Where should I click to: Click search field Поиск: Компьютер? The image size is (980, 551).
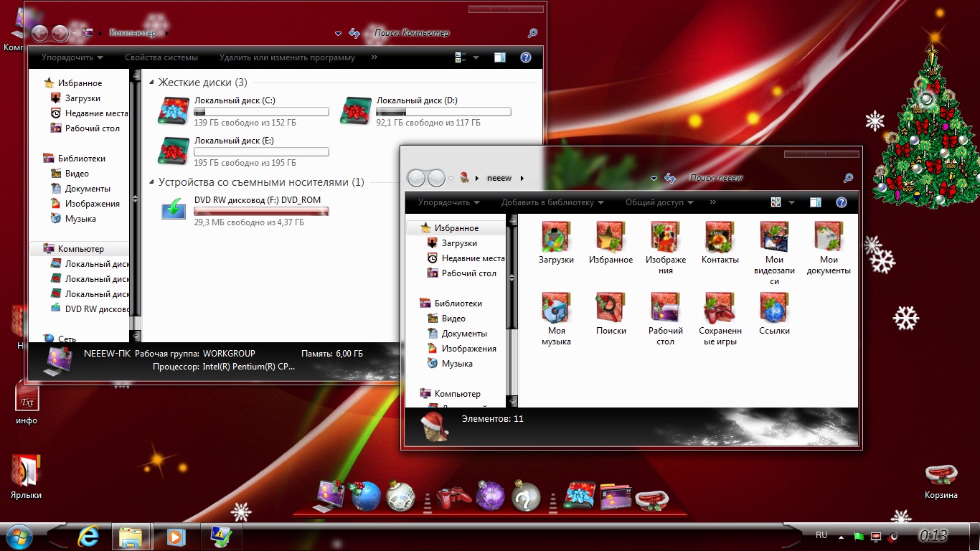click(448, 33)
